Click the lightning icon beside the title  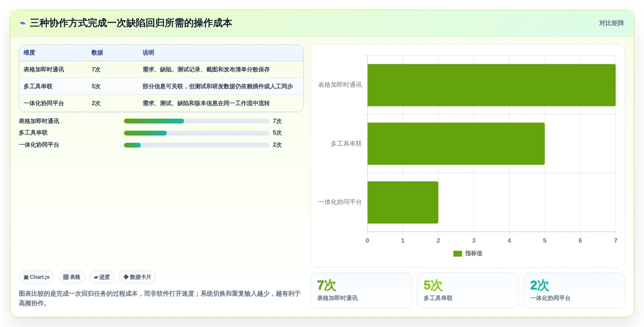tap(23, 23)
